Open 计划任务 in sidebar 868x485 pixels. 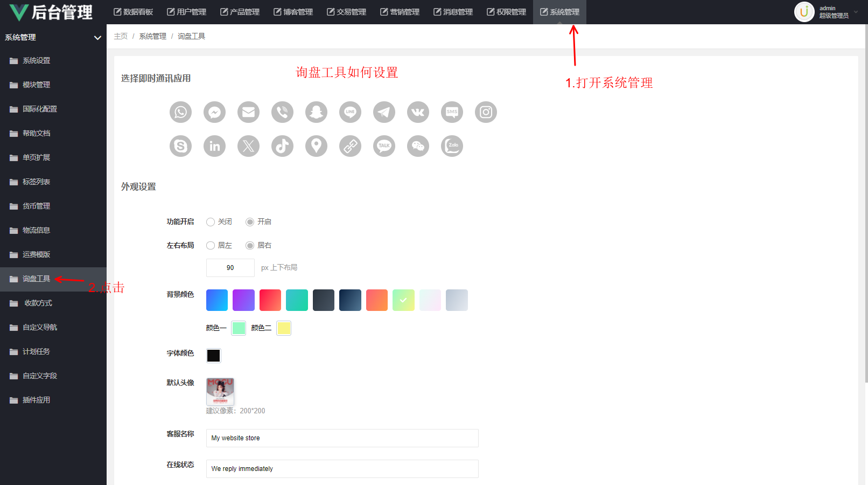53,352
